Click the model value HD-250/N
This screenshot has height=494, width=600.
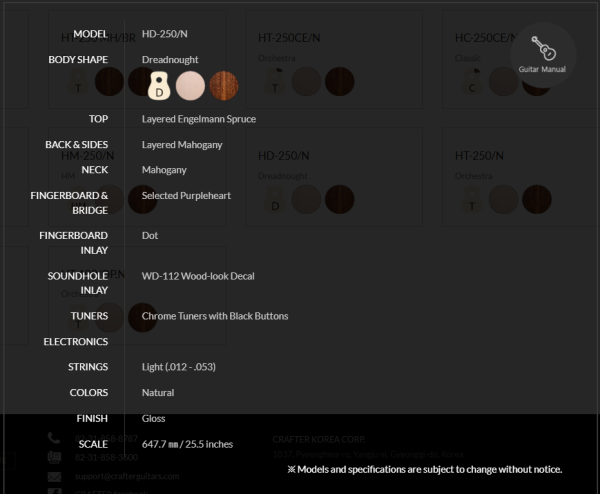pos(165,34)
